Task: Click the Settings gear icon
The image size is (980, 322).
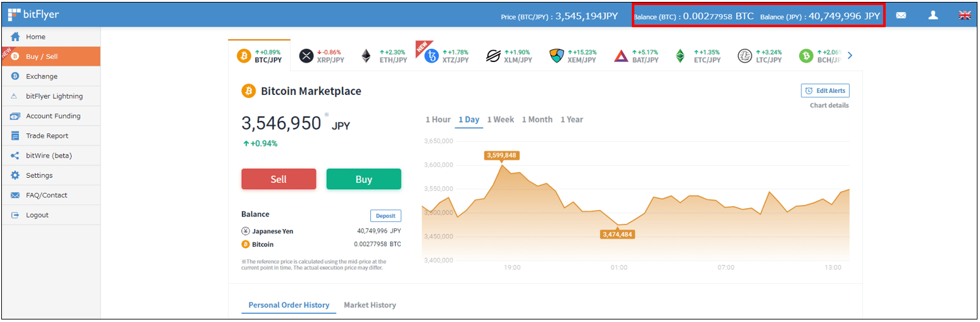Action: point(15,175)
